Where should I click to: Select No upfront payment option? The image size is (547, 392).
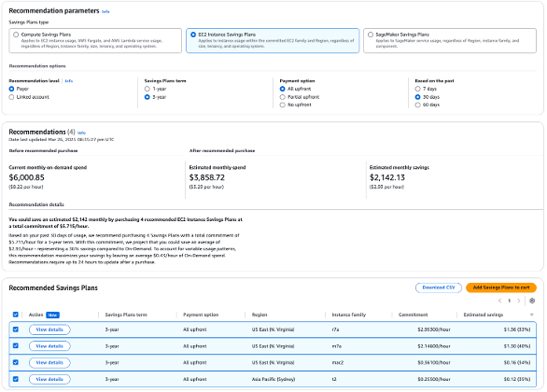282,105
